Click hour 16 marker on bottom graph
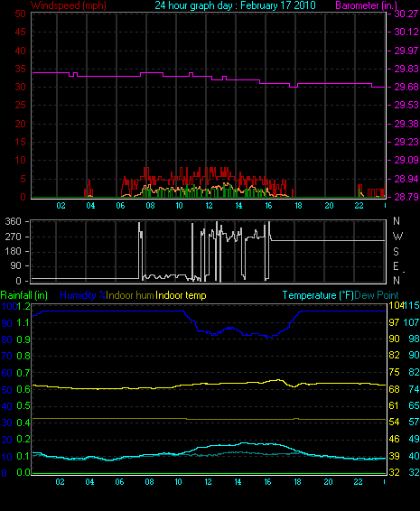The height and width of the screenshot is (511, 420). coord(267,482)
